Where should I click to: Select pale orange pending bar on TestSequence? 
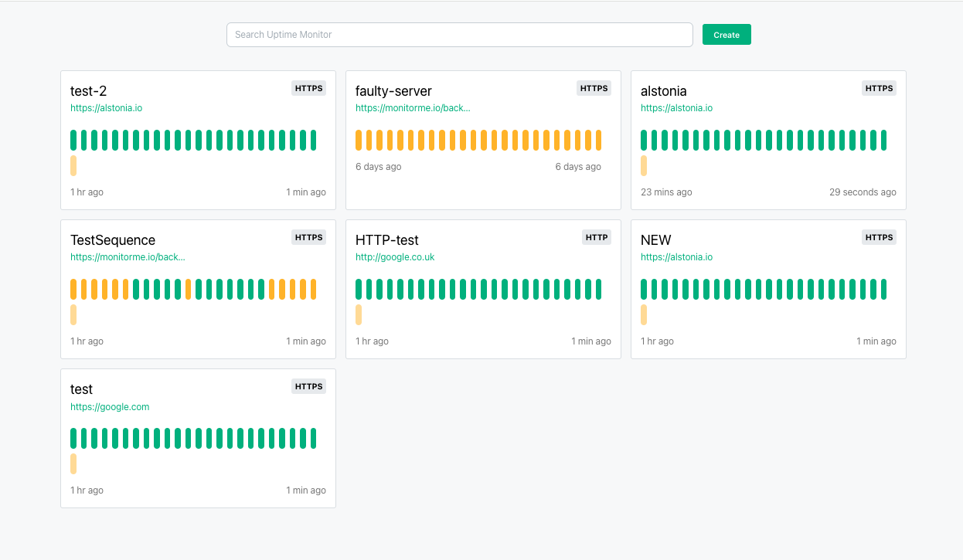[73, 314]
